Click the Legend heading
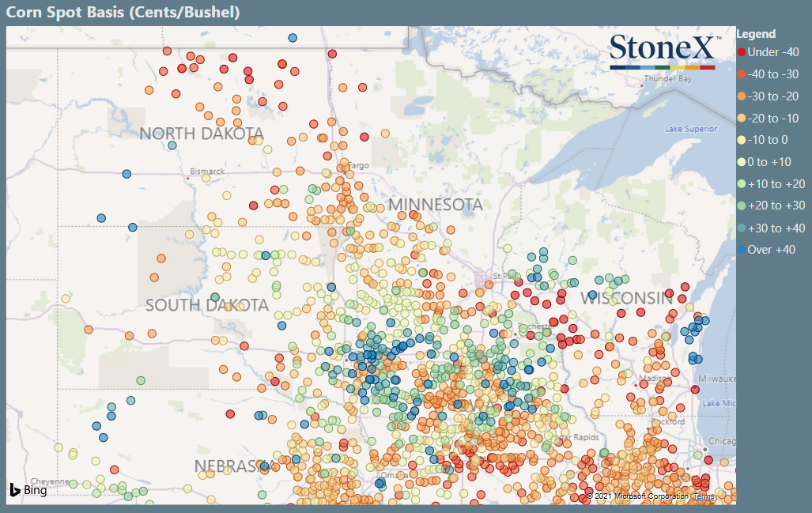Image resolution: width=812 pixels, height=513 pixels. (756, 34)
